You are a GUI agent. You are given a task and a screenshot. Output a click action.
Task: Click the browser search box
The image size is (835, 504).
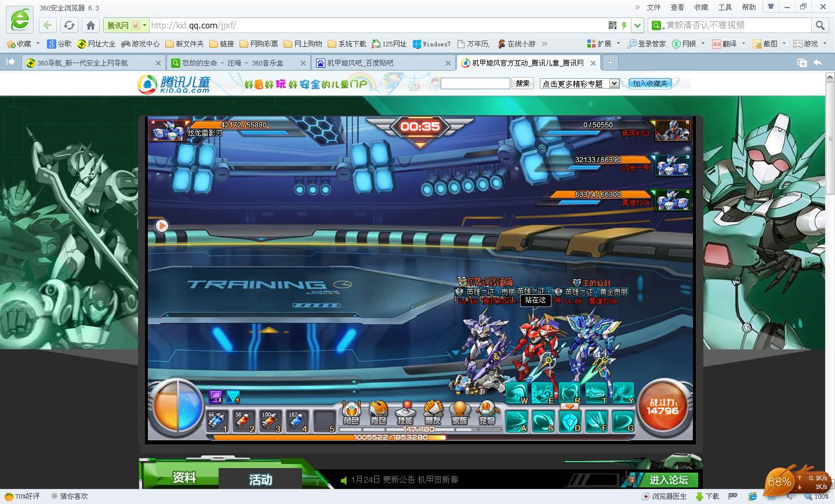(736, 25)
